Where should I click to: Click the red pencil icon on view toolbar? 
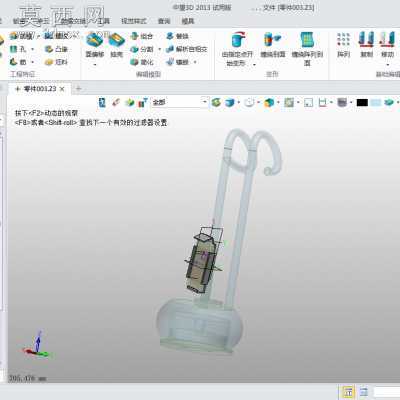[116, 102]
